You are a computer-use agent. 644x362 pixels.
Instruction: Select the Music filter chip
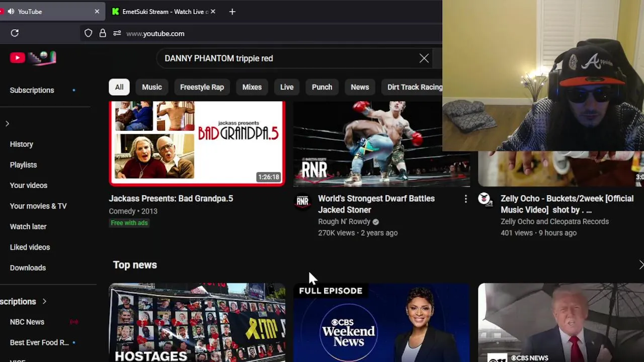pyautogui.click(x=152, y=87)
